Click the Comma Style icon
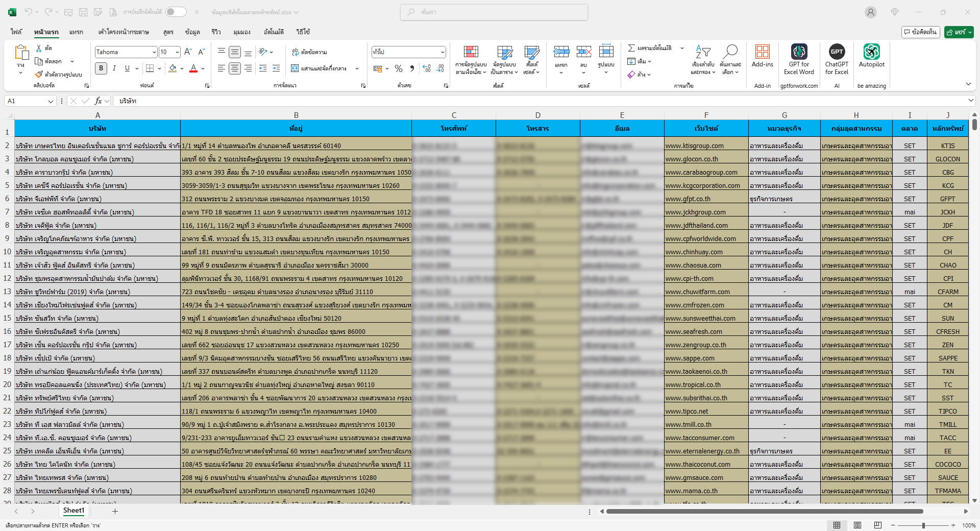This screenshot has height=531, width=980. click(412, 68)
